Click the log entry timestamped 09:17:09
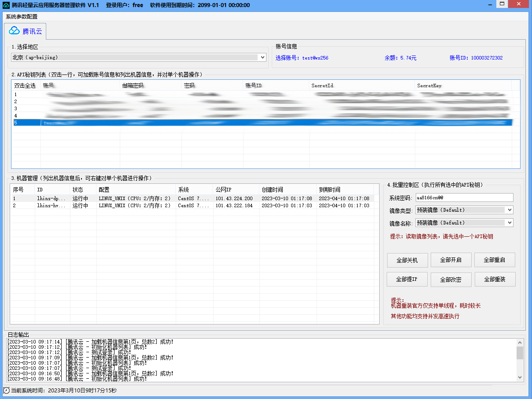The image size is (532, 399). [x=90, y=358]
